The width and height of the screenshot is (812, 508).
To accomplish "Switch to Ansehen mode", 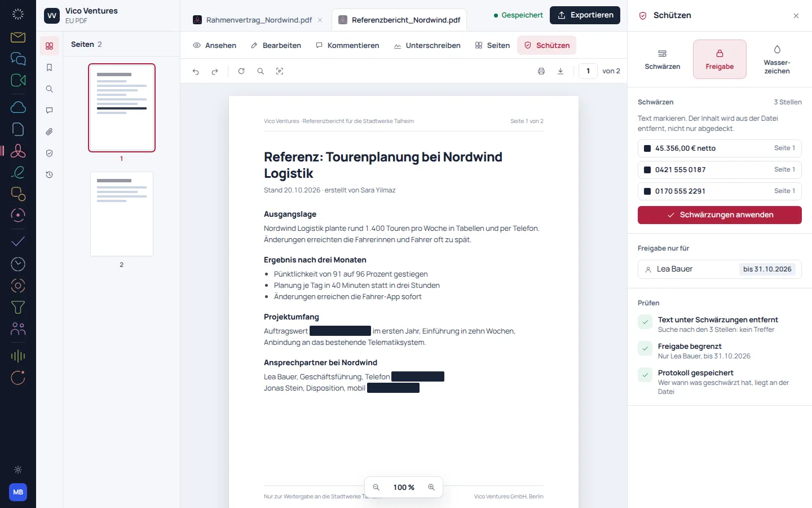I will 215,45.
